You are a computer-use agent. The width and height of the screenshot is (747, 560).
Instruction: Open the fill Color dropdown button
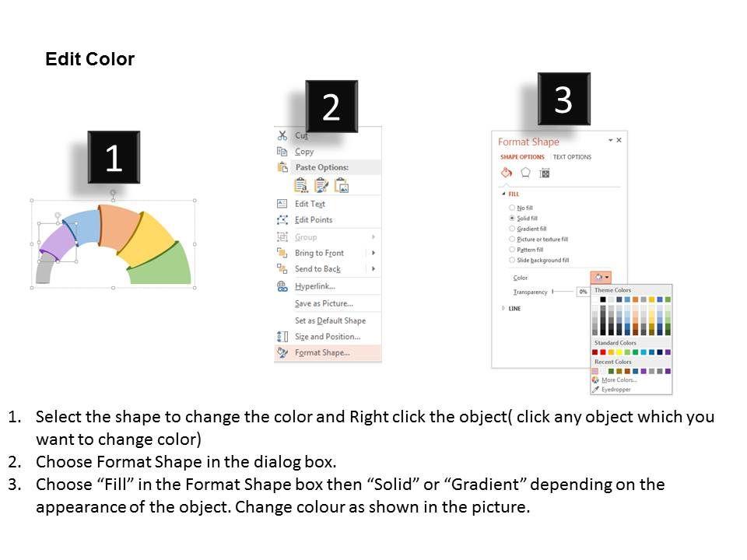601,277
